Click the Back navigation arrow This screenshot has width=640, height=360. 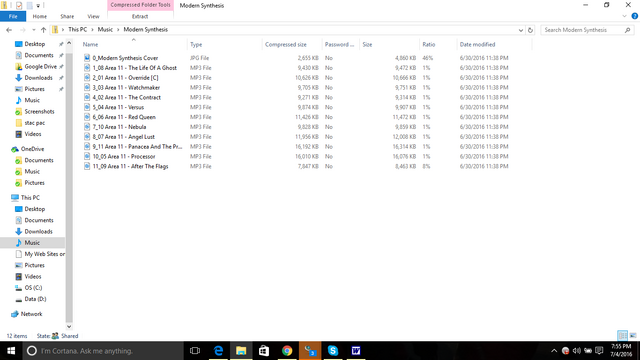9,30
